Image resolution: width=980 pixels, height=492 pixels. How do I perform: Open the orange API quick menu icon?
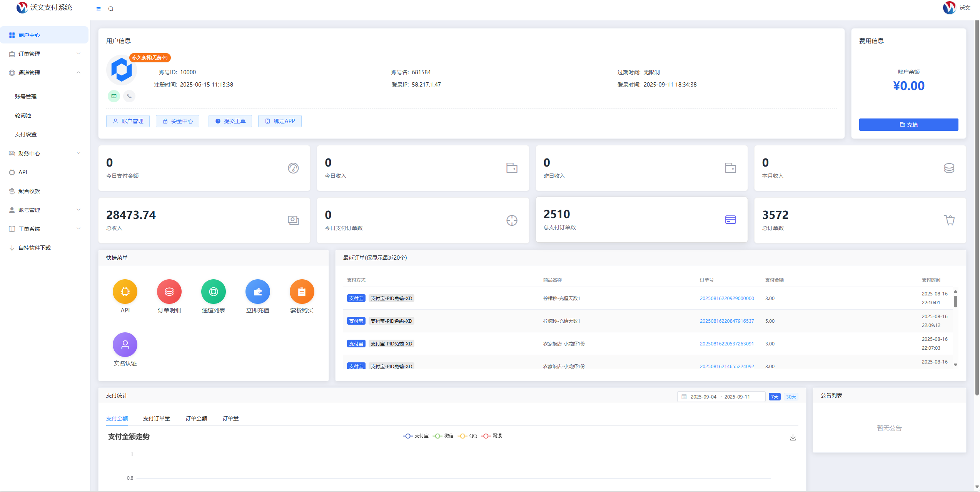pos(125,292)
